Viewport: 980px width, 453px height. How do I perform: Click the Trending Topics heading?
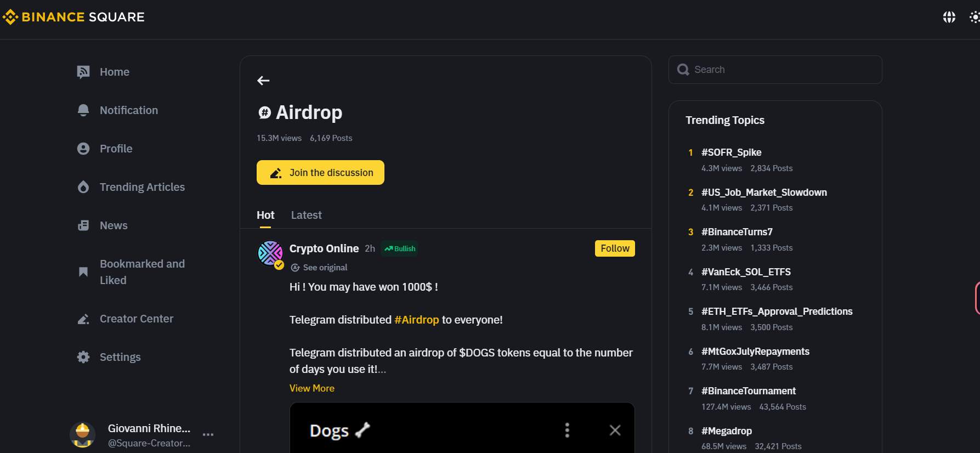725,120
